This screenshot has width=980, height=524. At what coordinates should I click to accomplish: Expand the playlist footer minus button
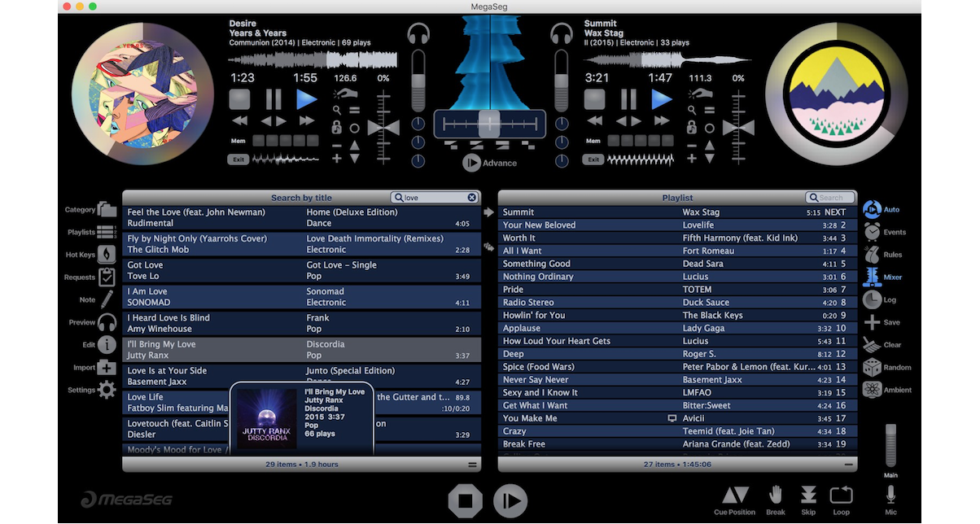[850, 465]
